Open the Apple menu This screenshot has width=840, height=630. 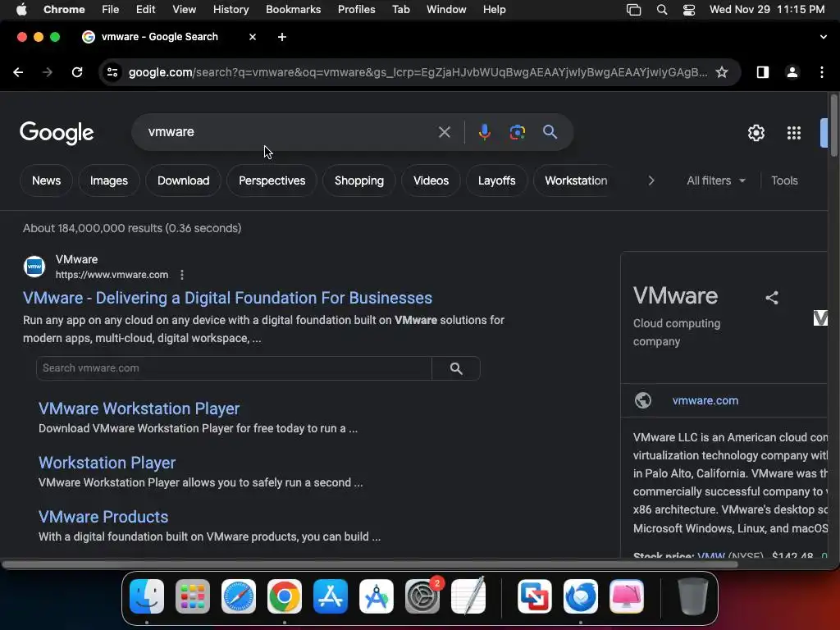(21, 10)
